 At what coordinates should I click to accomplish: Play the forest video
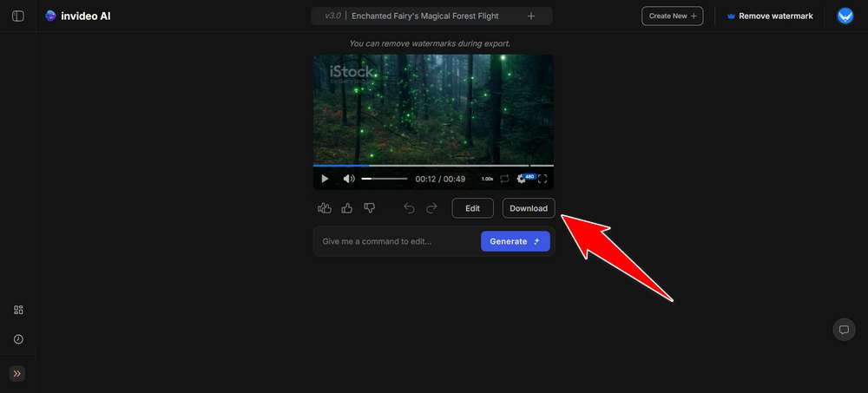pos(325,179)
